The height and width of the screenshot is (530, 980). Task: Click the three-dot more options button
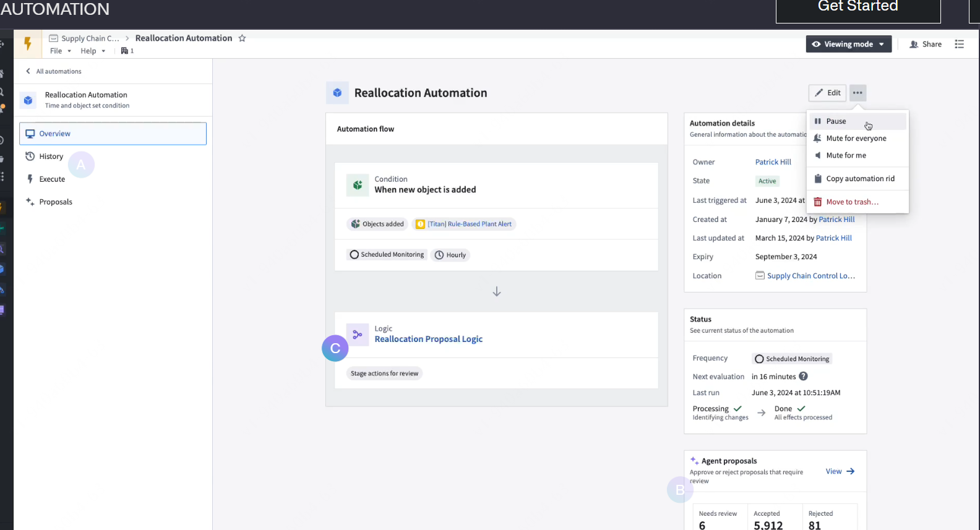click(x=858, y=93)
